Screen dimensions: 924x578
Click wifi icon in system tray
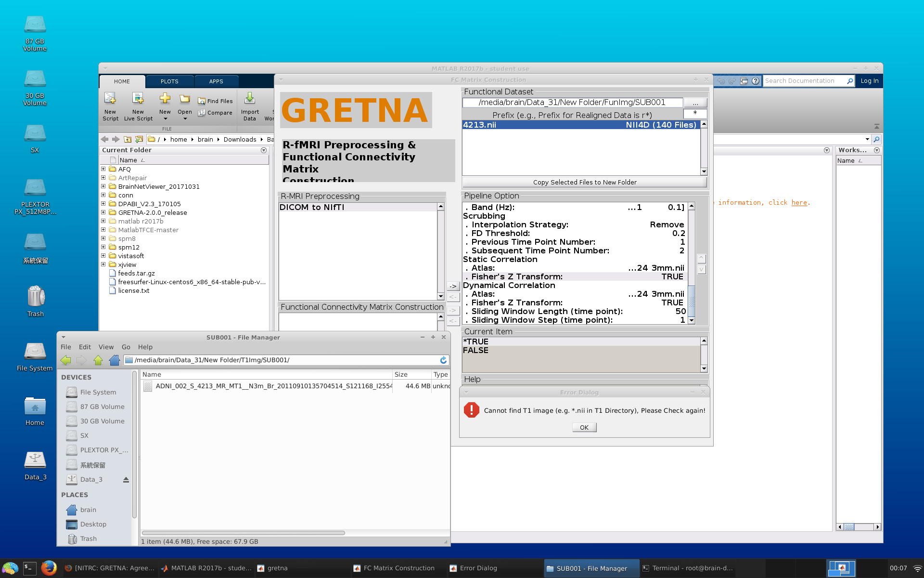tap(917, 568)
